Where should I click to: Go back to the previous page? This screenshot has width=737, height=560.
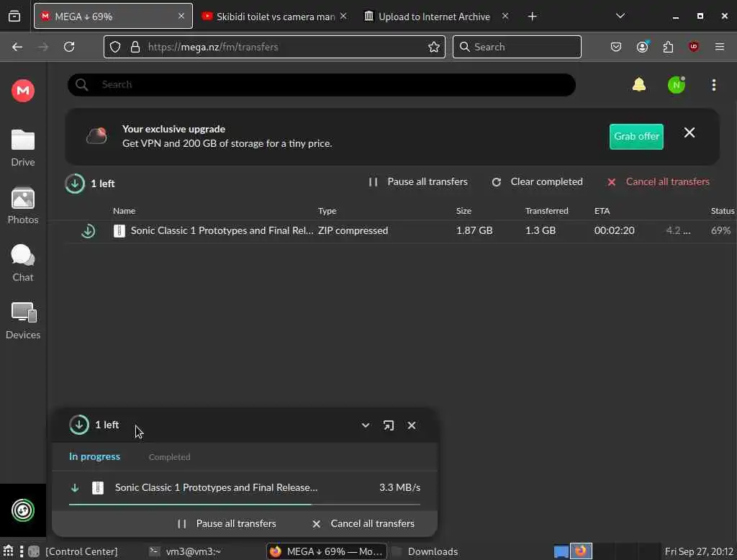click(17, 47)
